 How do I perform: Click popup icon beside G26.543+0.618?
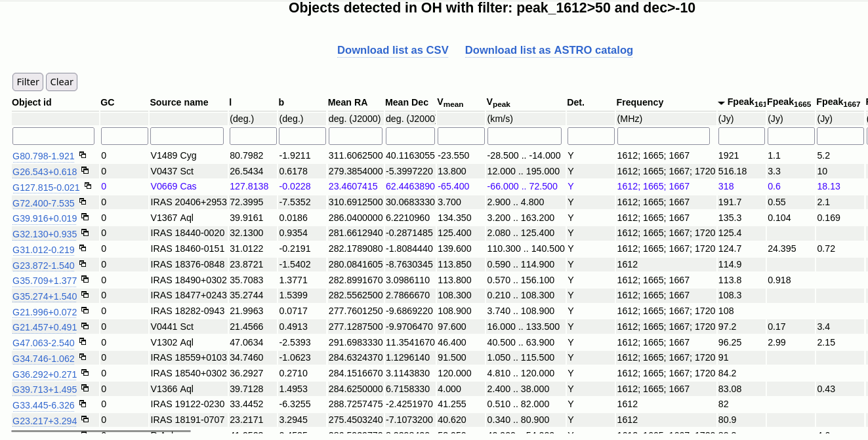pos(85,170)
